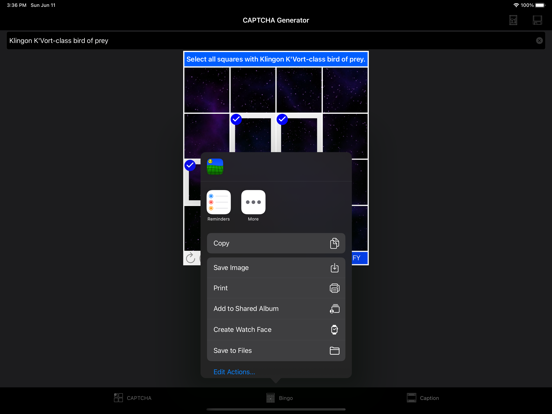This screenshot has height=414, width=552.
Task: Tap the 3:36 PM clock
Action: tap(17, 5)
